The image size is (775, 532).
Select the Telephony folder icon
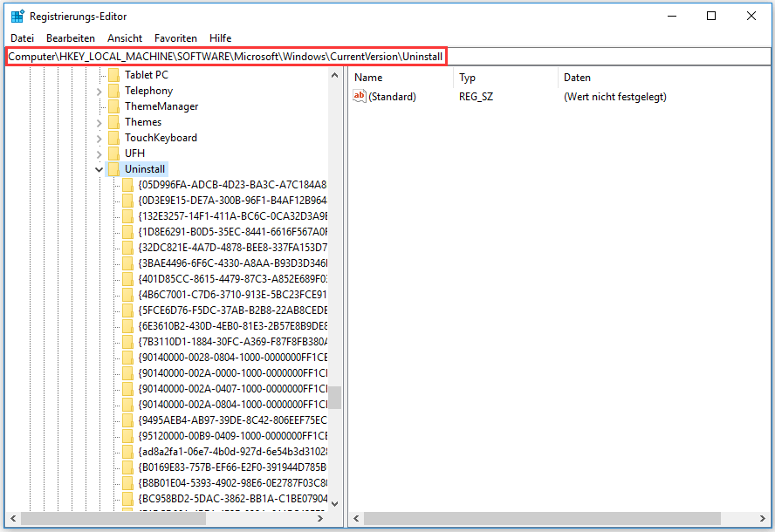pyautogui.click(x=113, y=91)
